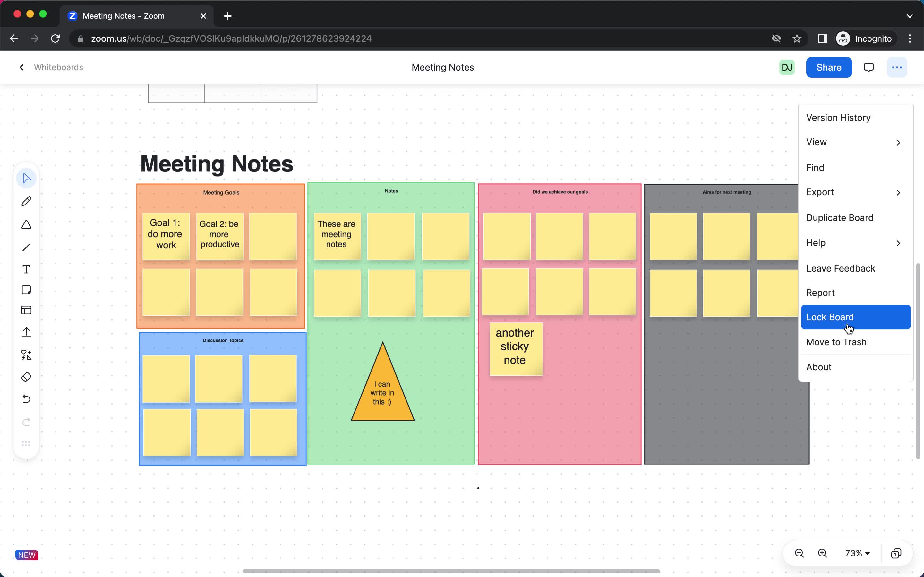The width and height of the screenshot is (924, 577).
Task: Select the Text tool
Action: pyautogui.click(x=27, y=269)
